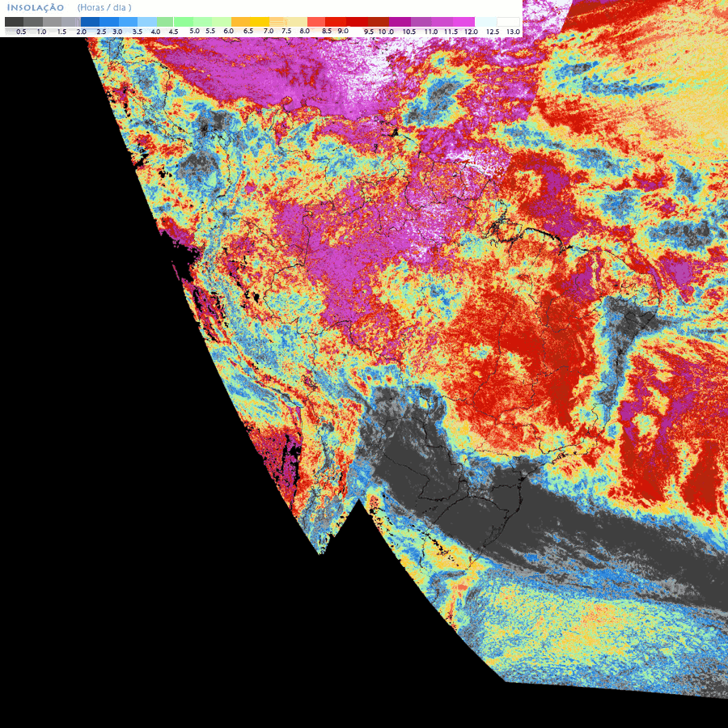728x728 pixels.
Task: Click the gray swatch above 1.0
Action: [x=33, y=22]
